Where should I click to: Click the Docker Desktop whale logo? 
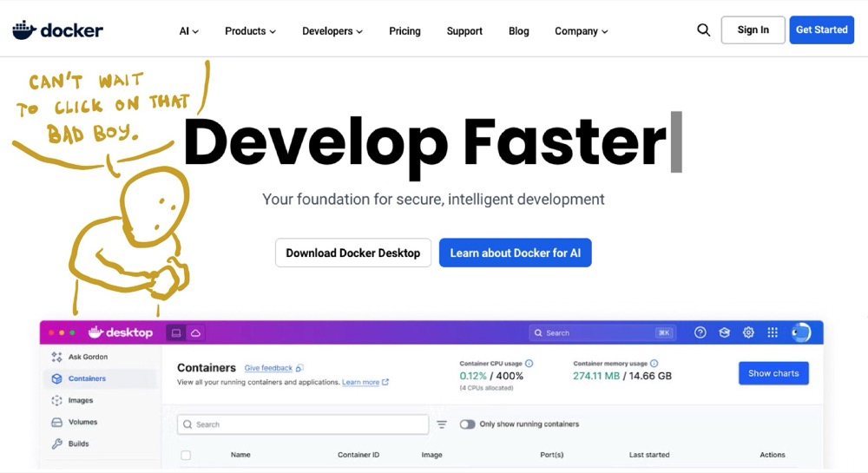[x=120, y=332]
